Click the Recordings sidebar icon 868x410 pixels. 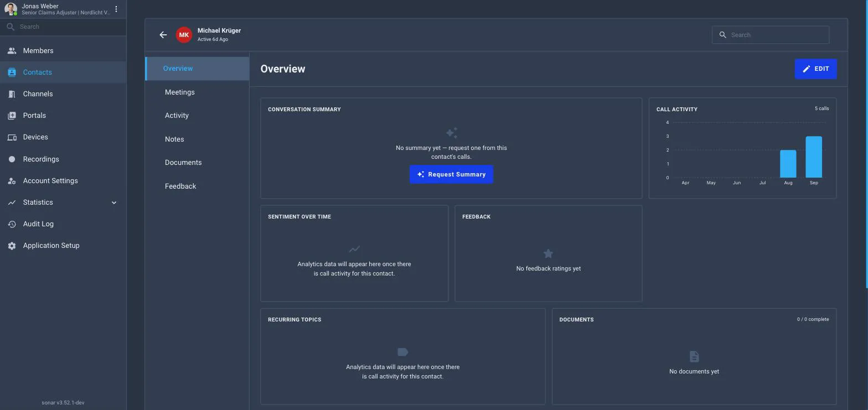12,159
